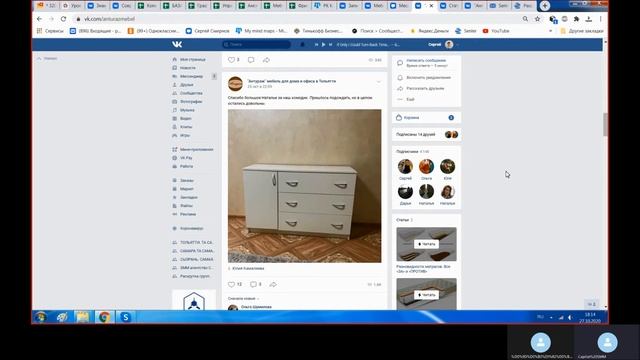Open the white dresser photo
The image size is (640, 360).
click(304, 186)
